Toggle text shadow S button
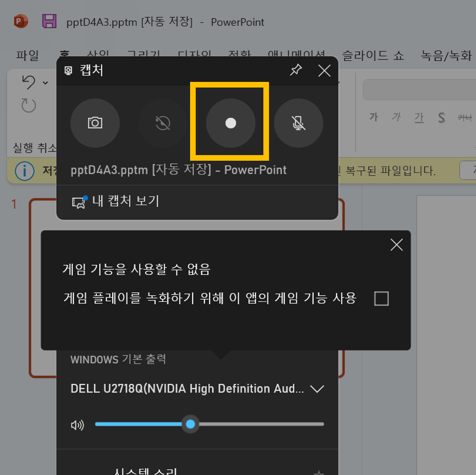 [441, 117]
